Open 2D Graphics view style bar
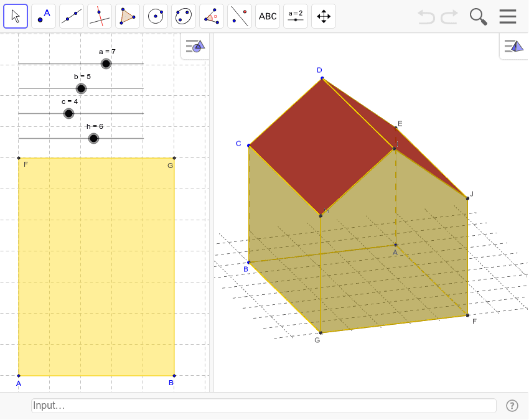Screen dimensions: 529x420 coord(195,46)
